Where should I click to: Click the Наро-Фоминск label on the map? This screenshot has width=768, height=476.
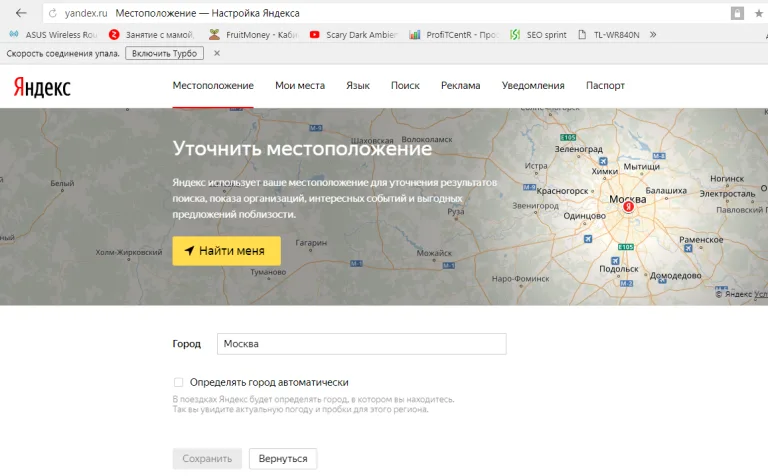[521, 279]
